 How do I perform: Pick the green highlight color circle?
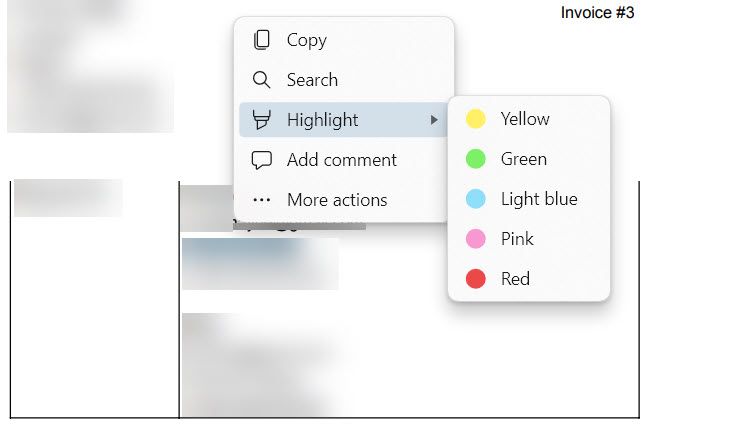click(476, 159)
